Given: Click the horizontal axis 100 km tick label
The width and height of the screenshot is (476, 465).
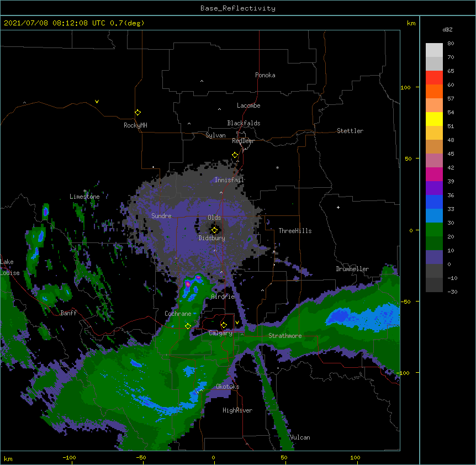Looking at the screenshot, I should (x=355, y=457).
